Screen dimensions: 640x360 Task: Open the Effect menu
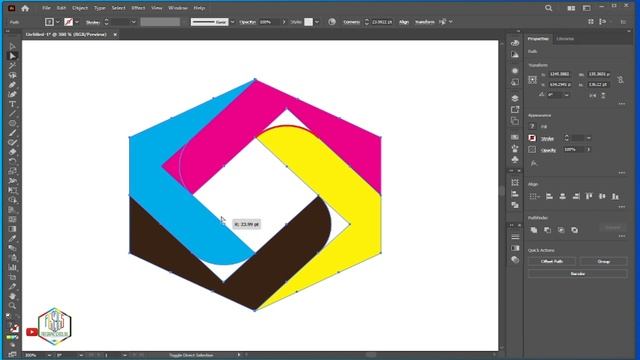point(138,8)
